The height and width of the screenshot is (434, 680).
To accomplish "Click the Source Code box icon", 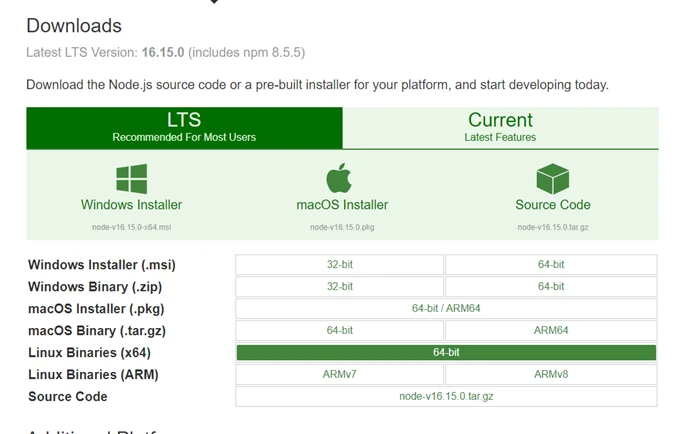I will (552, 178).
